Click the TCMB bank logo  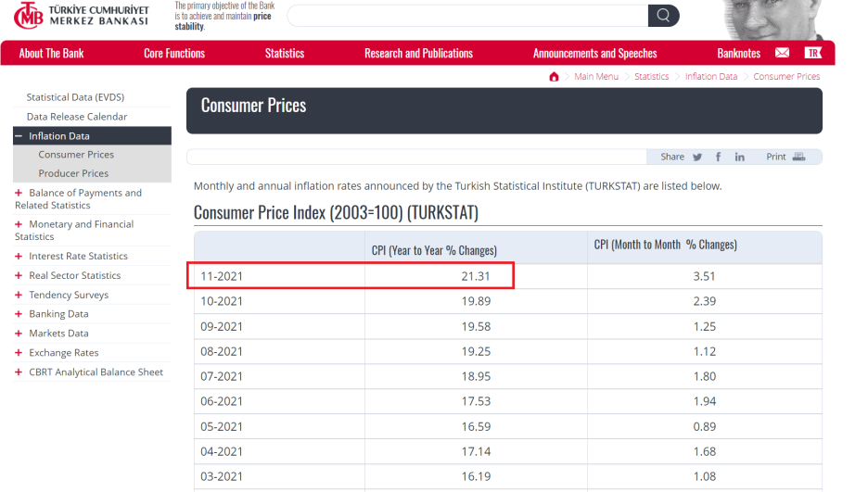pos(82,16)
